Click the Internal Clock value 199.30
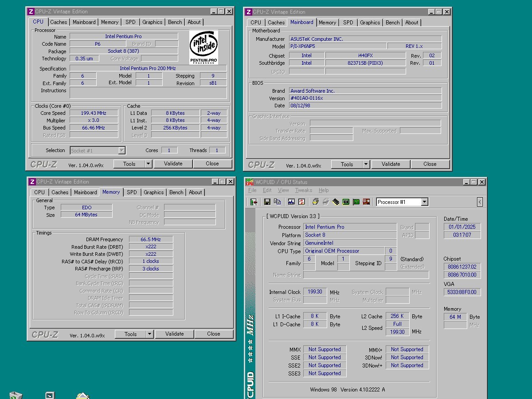The width and height of the screenshot is (532, 399). [315, 292]
